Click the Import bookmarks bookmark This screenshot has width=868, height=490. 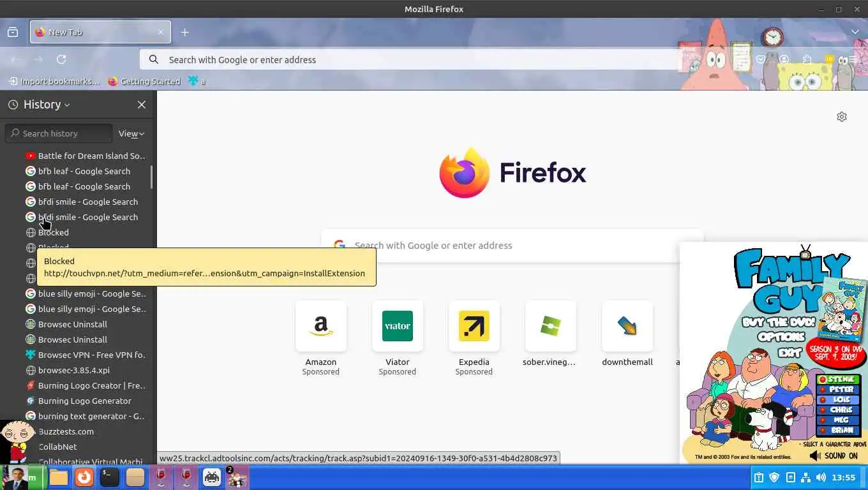click(x=54, y=81)
